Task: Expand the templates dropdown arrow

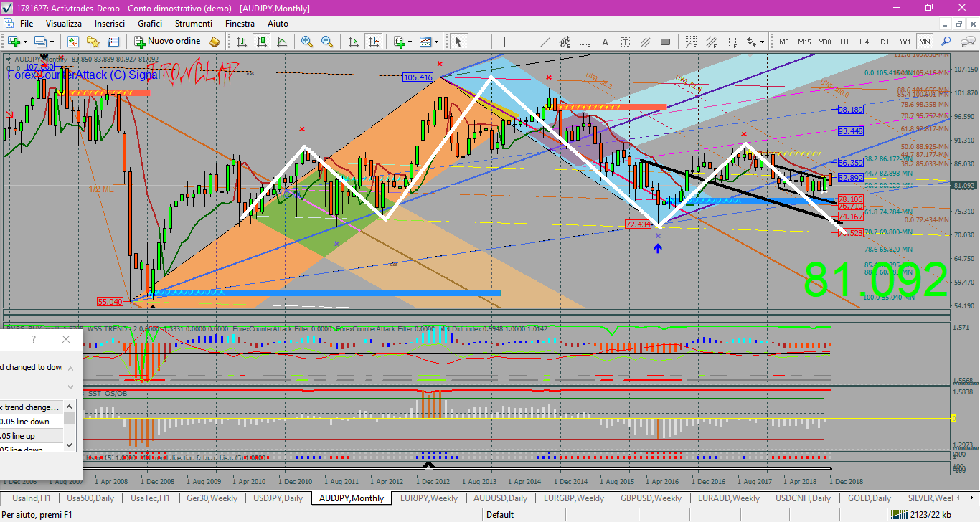Action: coord(435,42)
